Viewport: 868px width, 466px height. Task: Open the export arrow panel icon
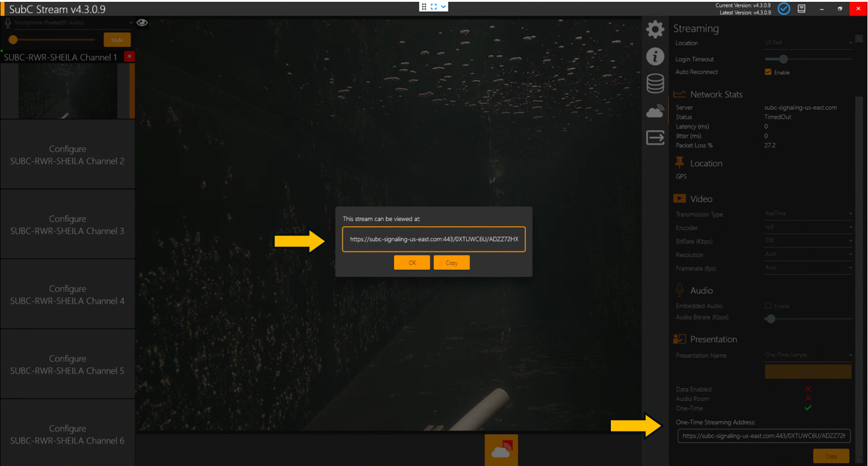tap(655, 138)
